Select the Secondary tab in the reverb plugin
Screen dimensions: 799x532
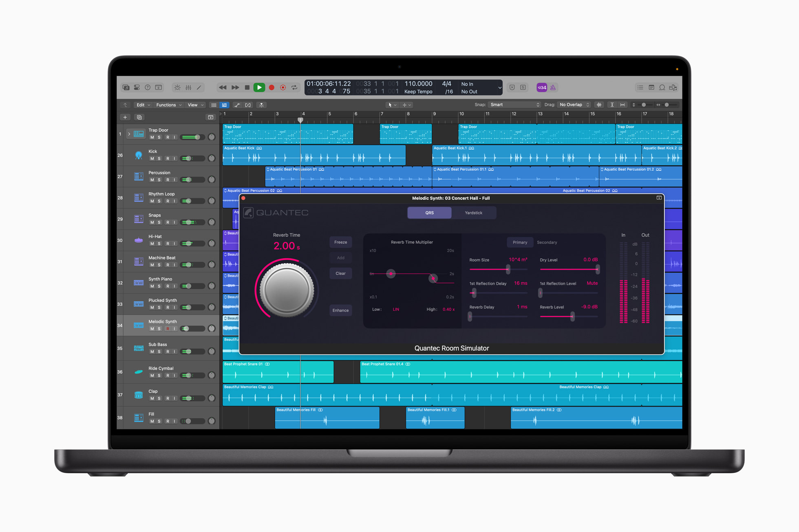tap(547, 242)
